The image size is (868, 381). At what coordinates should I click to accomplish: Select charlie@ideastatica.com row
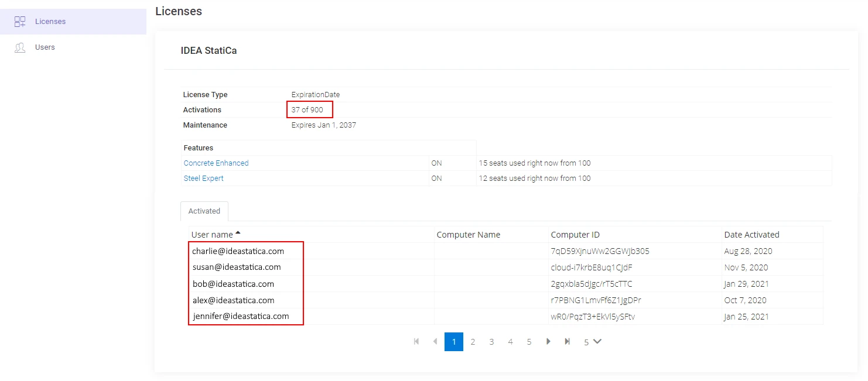coord(506,251)
